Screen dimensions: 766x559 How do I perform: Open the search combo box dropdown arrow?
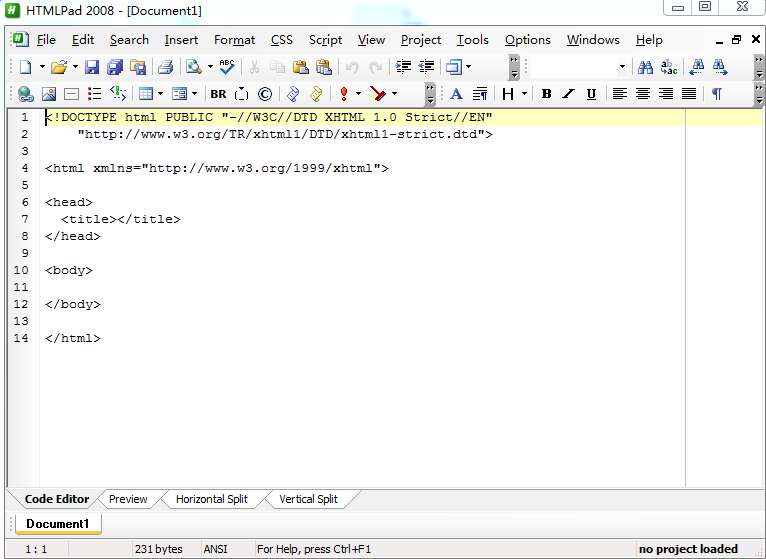point(622,67)
